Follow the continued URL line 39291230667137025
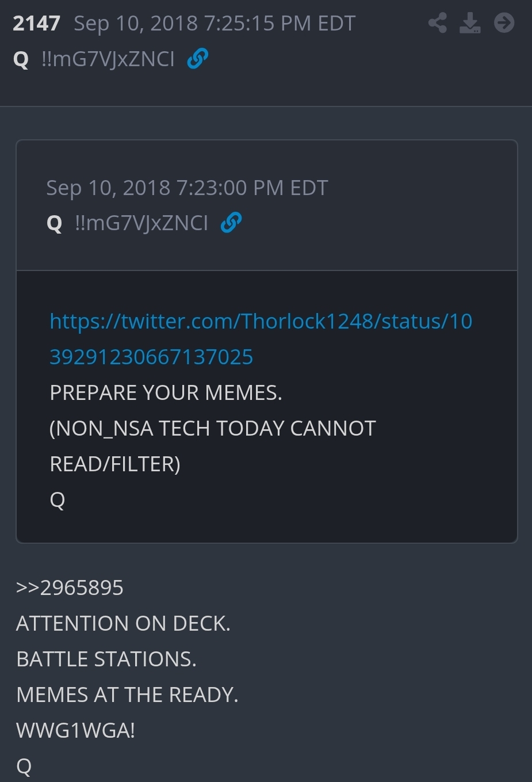 coord(151,357)
